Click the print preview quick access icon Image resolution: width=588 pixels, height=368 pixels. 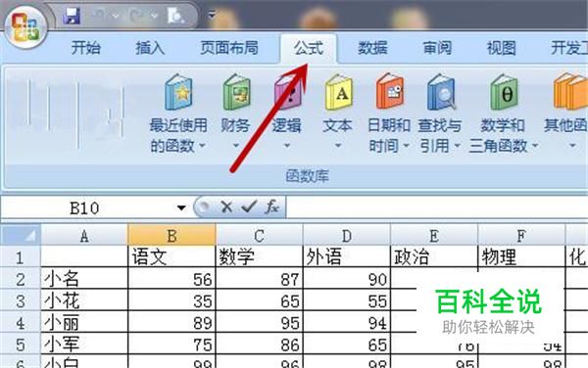[175, 16]
